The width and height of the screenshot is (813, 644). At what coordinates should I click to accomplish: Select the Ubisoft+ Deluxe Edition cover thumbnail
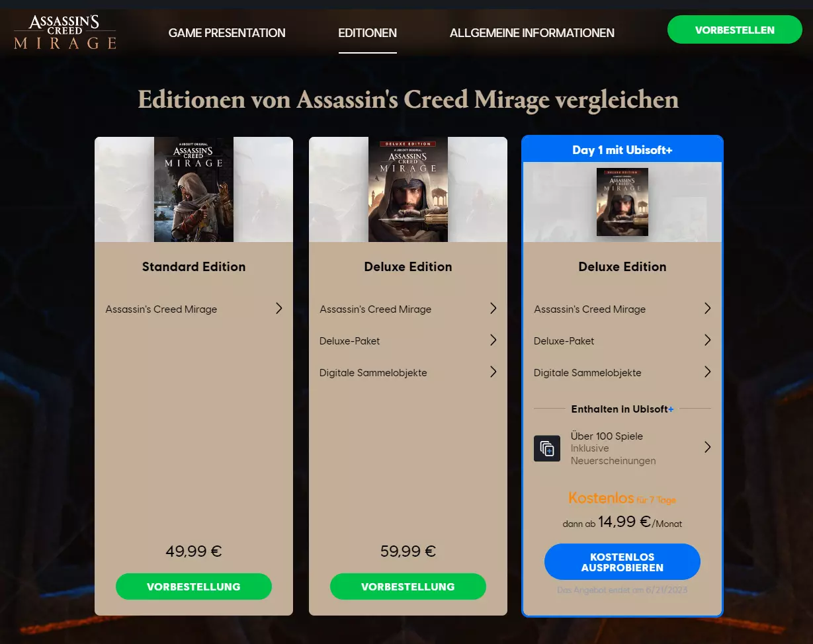click(x=622, y=202)
